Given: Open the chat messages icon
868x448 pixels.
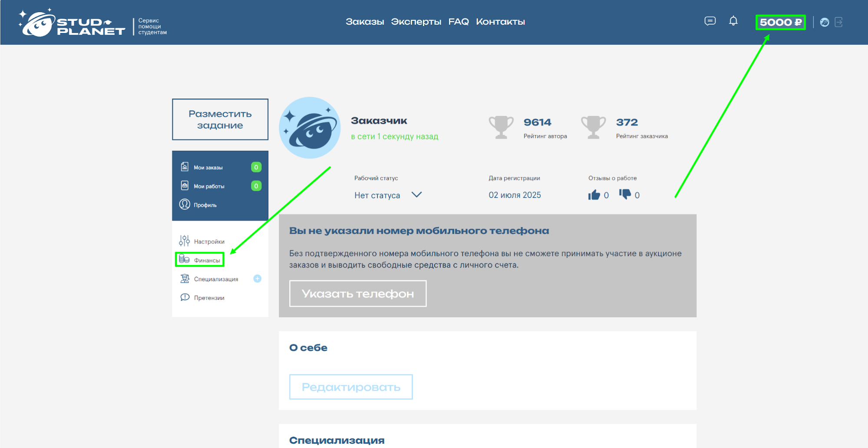Looking at the screenshot, I should tap(710, 21).
